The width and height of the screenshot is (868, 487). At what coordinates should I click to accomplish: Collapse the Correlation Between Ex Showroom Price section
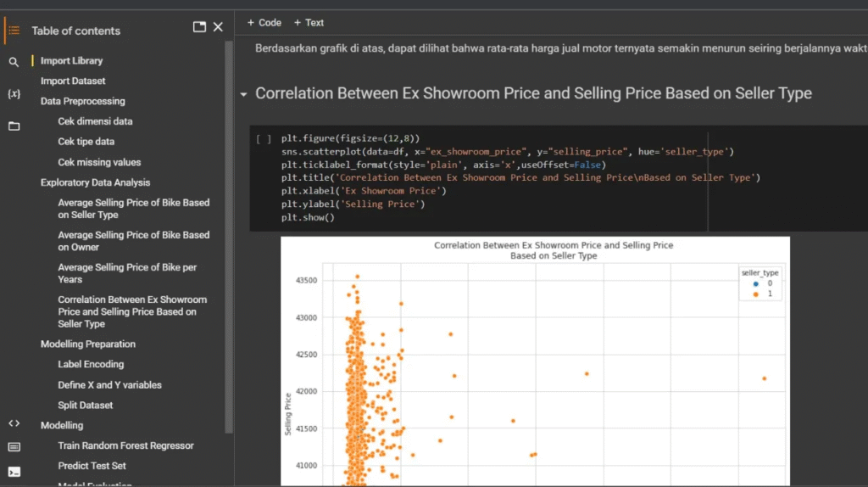click(244, 94)
